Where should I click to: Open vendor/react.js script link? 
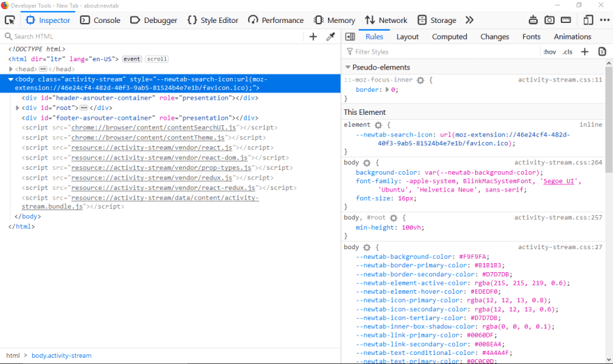click(152, 148)
